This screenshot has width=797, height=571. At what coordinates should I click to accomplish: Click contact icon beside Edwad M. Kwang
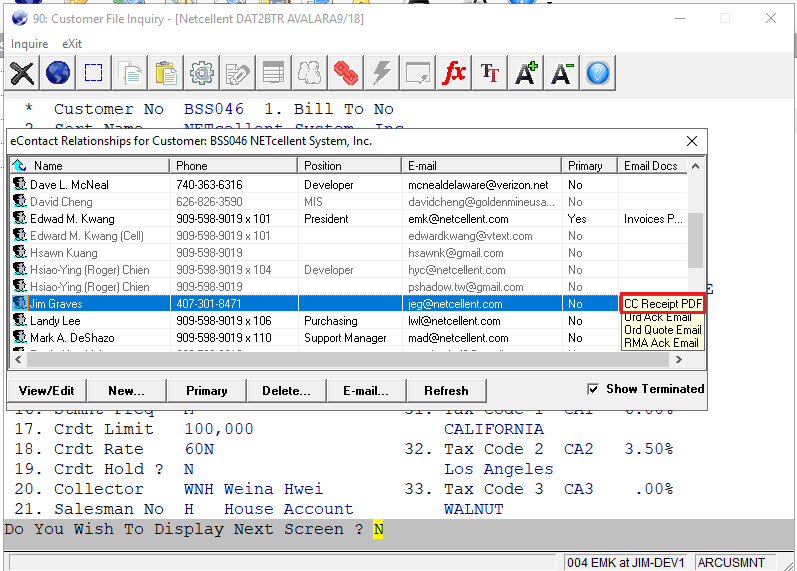[20, 218]
